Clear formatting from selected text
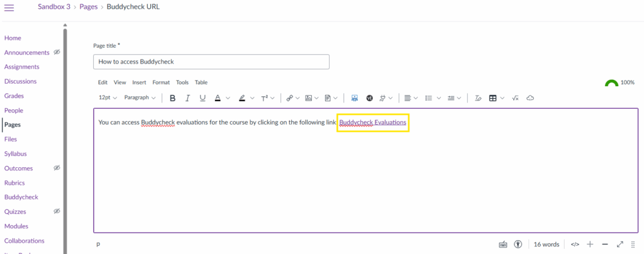644x254 pixels. coord(478,98)
